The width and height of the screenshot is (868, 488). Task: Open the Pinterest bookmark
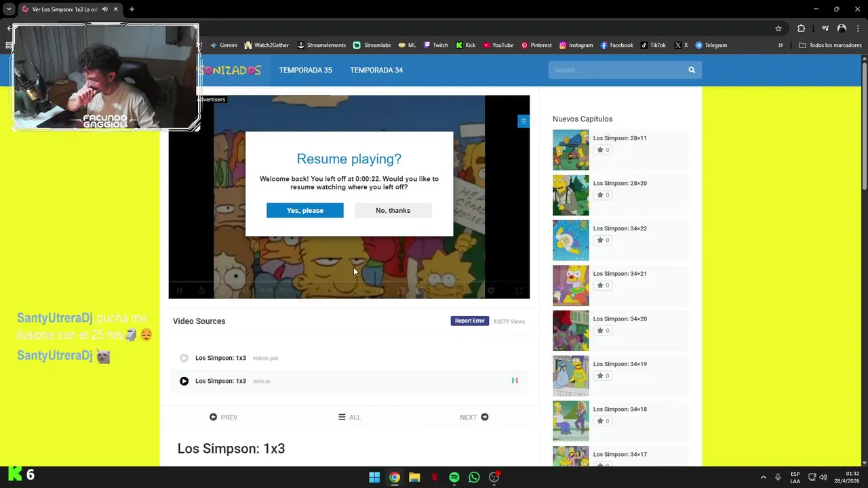(x=536, y=45)
